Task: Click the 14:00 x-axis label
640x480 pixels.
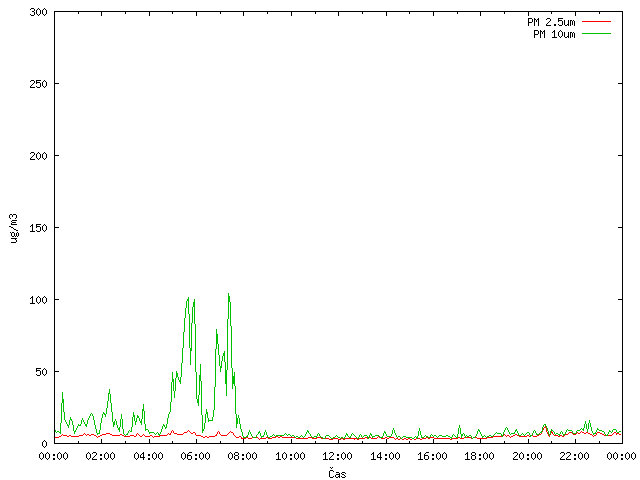Action: coord(385,456)
